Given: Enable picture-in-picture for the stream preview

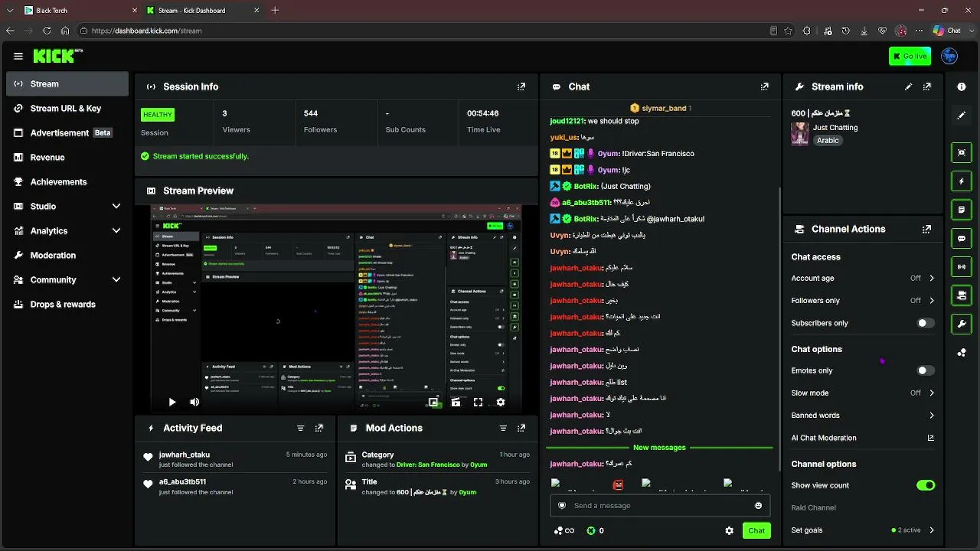Looking at the screenshot, I should pos(433,402).
